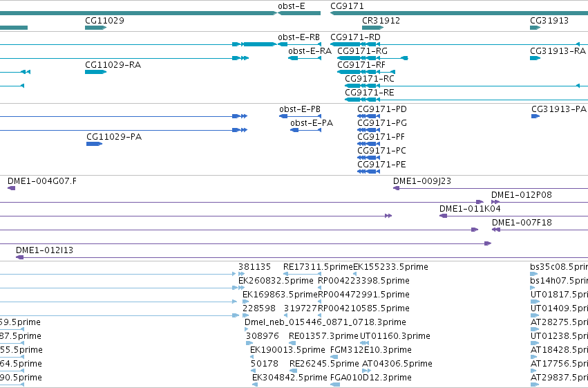Click EST RE01357.3prime
Image resolution: width=588 pixels, height=388 pixels.
point(292,343)
